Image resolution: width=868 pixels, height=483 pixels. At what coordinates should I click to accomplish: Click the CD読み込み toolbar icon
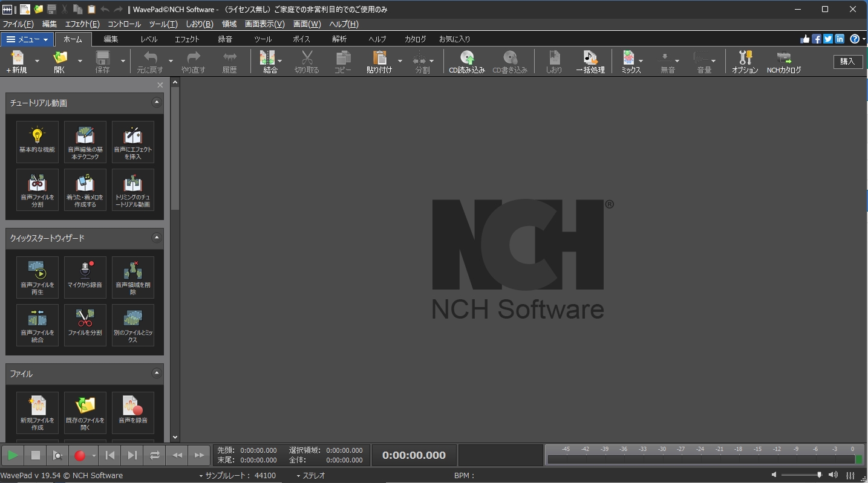(x=466, y=62)
